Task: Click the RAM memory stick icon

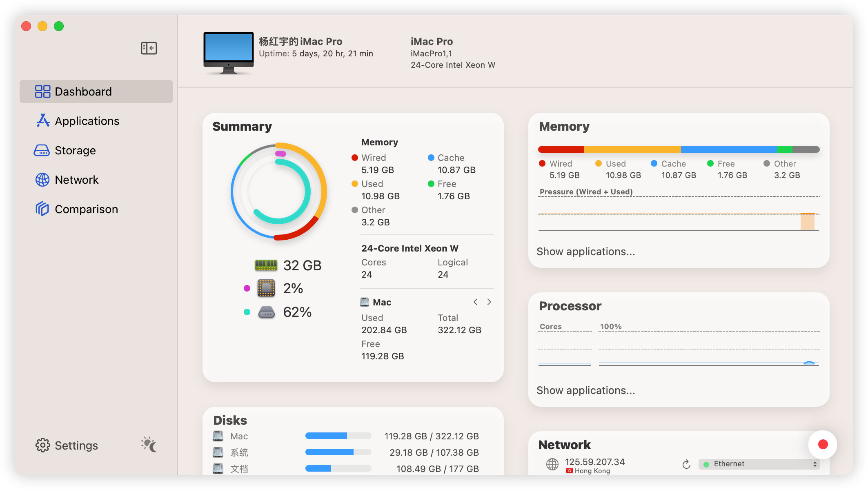Action: (266, 265)
